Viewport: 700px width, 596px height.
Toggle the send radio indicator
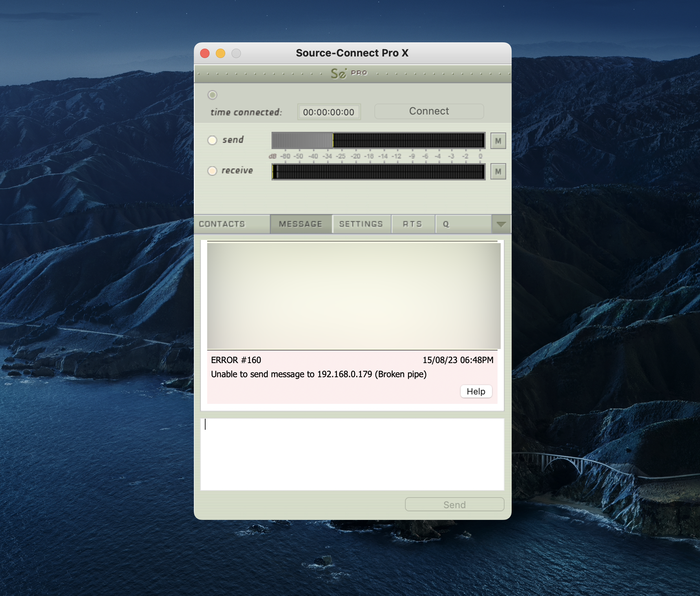212,140
